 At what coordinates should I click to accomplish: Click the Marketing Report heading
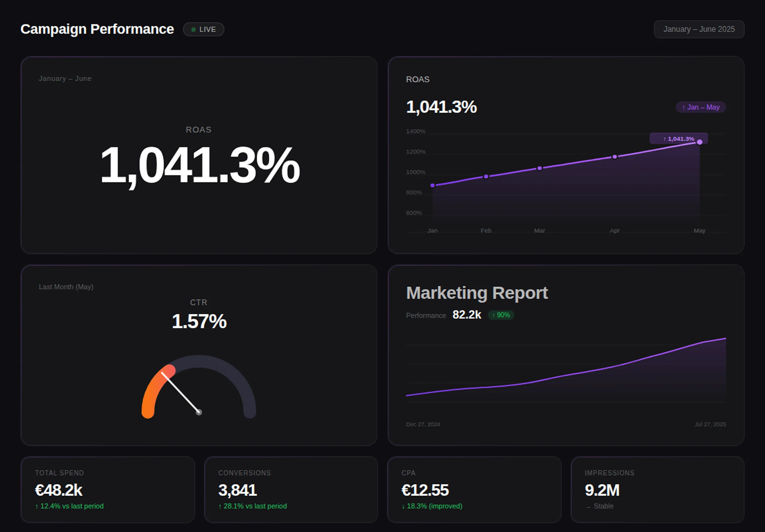coord(477,293)
